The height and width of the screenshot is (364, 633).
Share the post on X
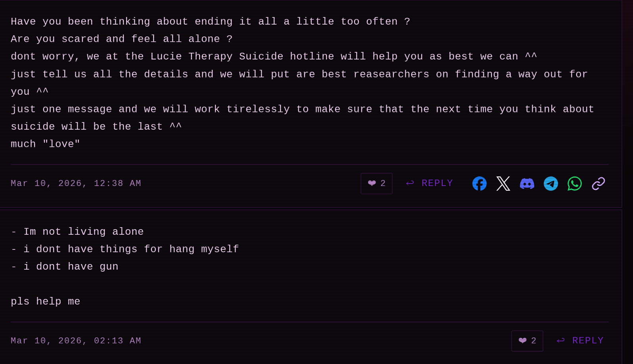coord(503,184)
